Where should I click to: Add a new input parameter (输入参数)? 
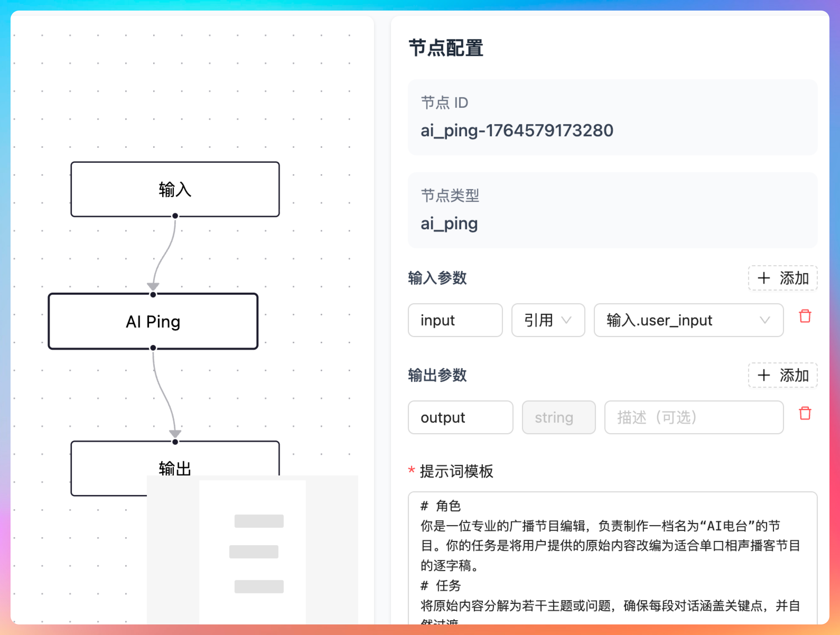pos(783,278)
